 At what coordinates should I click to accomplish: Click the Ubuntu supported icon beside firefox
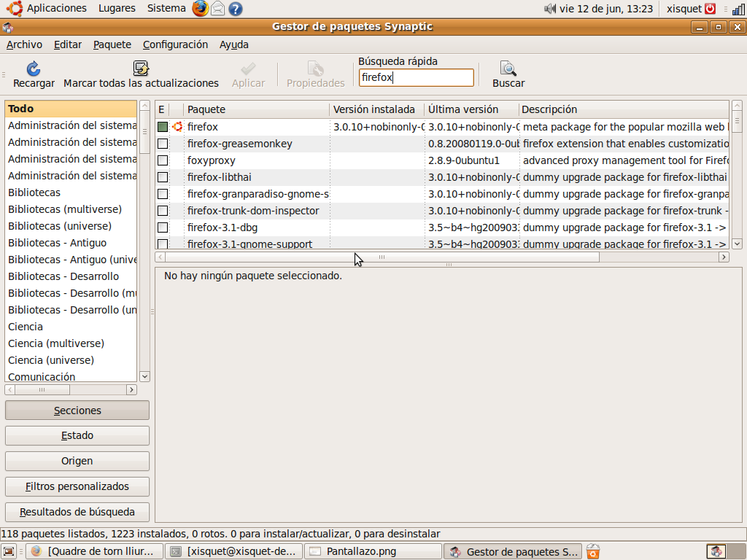coord(177,127)
